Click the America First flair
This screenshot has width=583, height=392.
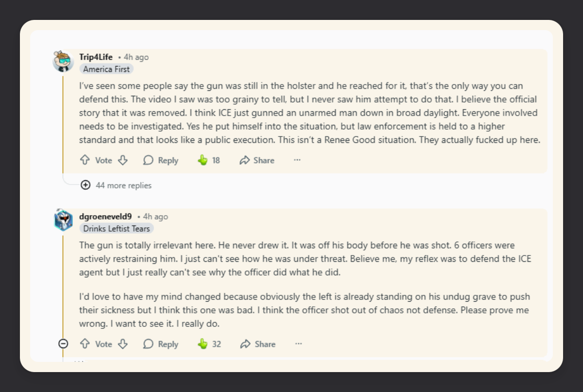pos(106,69)
